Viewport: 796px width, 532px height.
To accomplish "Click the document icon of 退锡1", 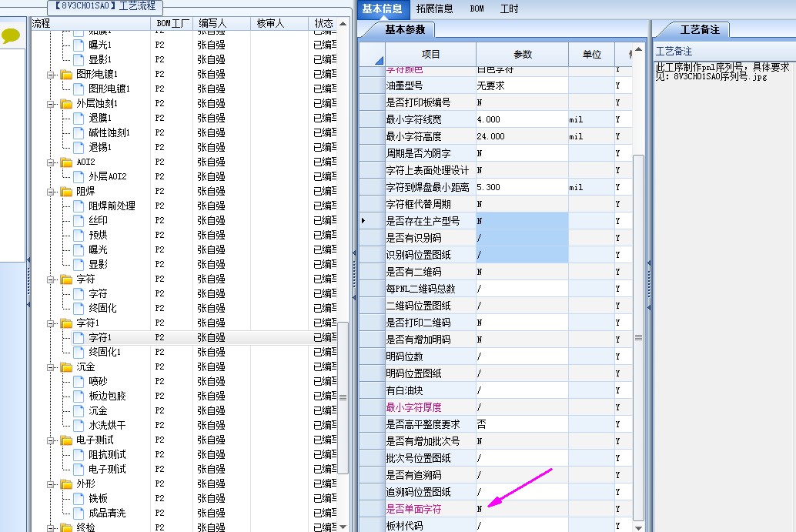I will tap(79, 148).
